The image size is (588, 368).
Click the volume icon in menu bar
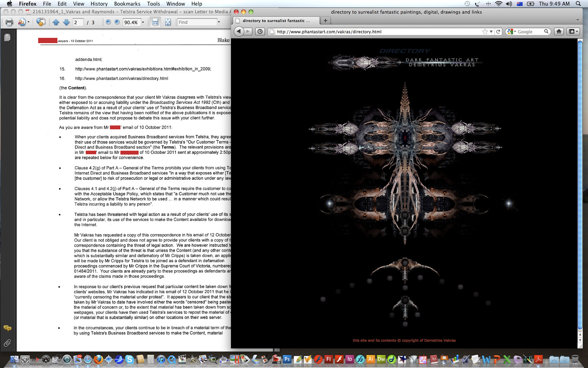(509, 4)
